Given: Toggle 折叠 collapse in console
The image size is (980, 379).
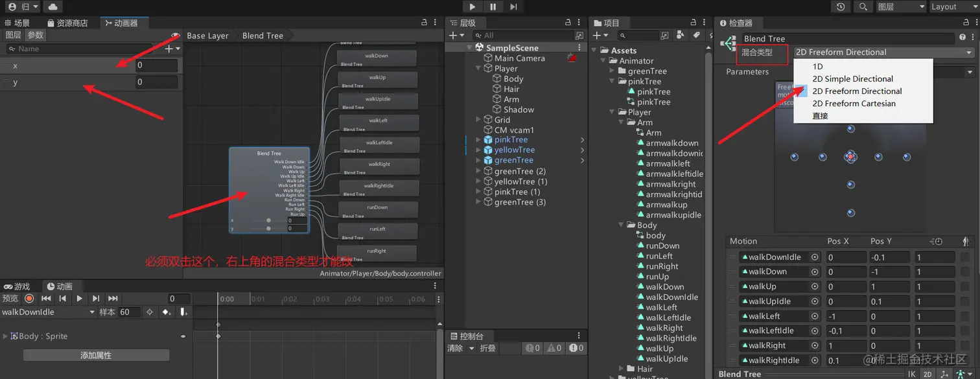Looking at the screenshot, I should [x=487, y=348].
